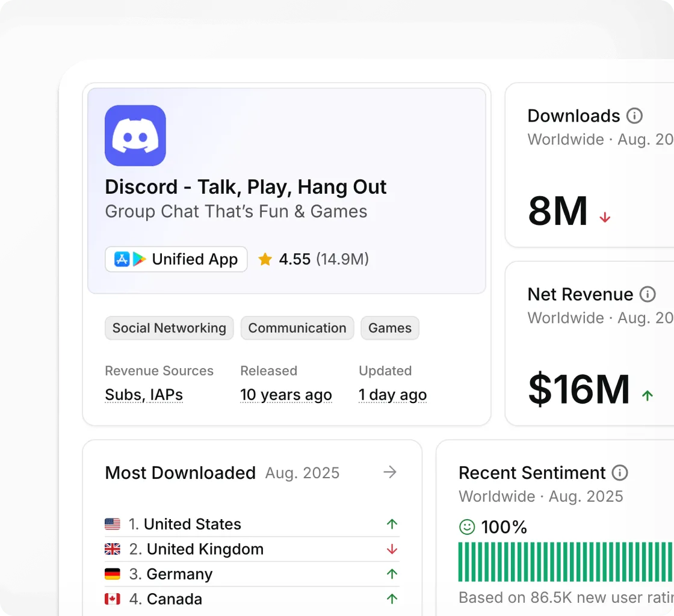Click the Most Downloaded arrow icon
The width and height of the screenshot is (674, 616).
click(x=390, y=472)
